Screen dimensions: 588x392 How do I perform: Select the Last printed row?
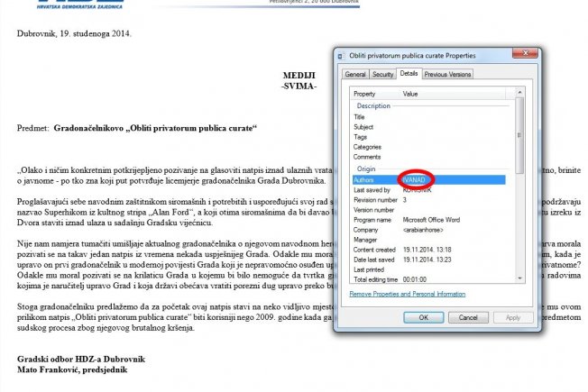(x=428, y=269)
